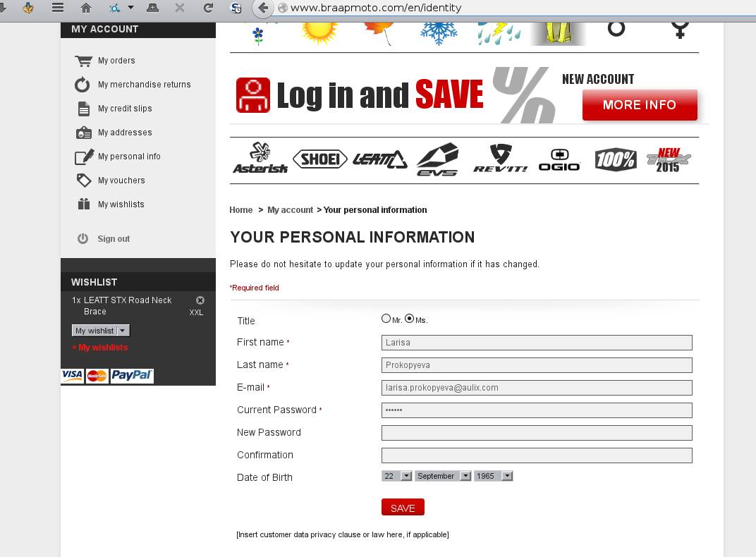Viewport: 756px width, 557px height.
Task: Click the browser address bar URL
Action: [376, 8]
